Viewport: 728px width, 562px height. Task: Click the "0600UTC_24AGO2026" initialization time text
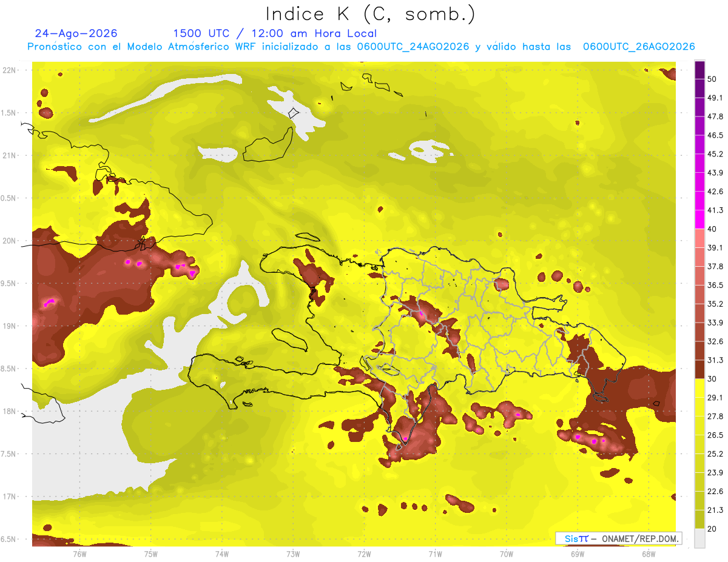coord(413,47)
